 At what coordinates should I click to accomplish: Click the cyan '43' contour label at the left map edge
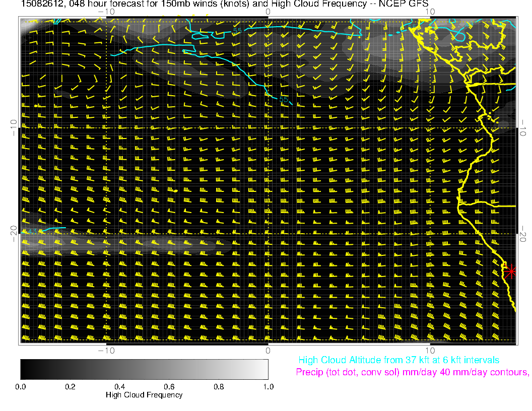(x=32, y=232)
